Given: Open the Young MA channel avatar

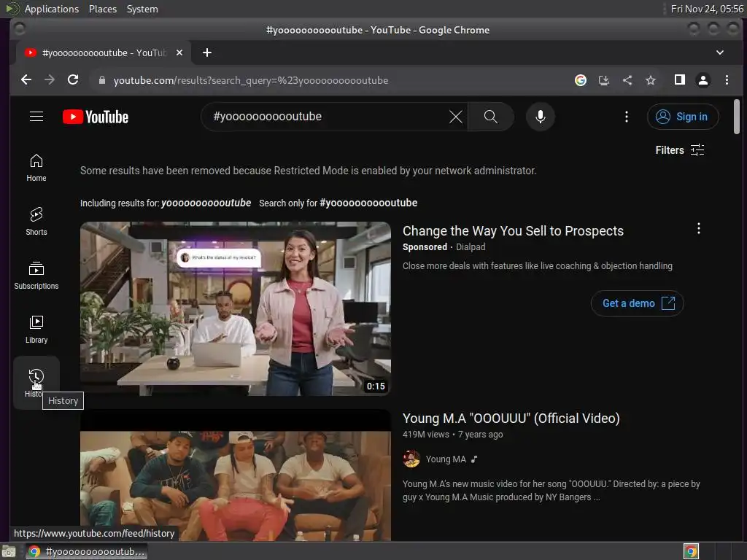Looking at the screenshot, I should point(411,459).
